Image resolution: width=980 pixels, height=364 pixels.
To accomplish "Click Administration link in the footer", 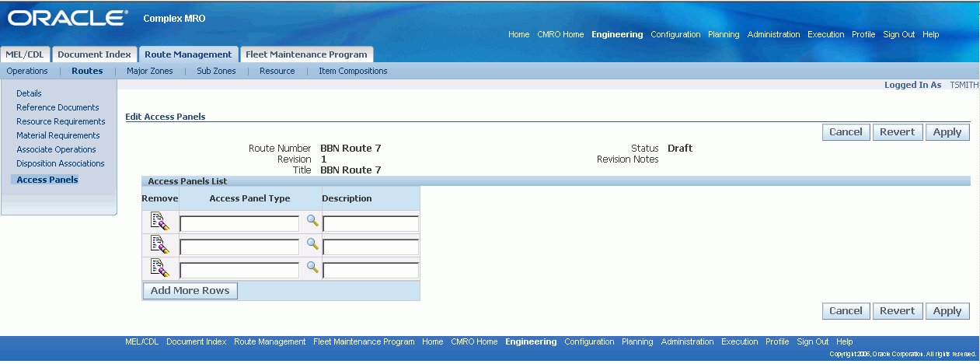I will (687, 341).
